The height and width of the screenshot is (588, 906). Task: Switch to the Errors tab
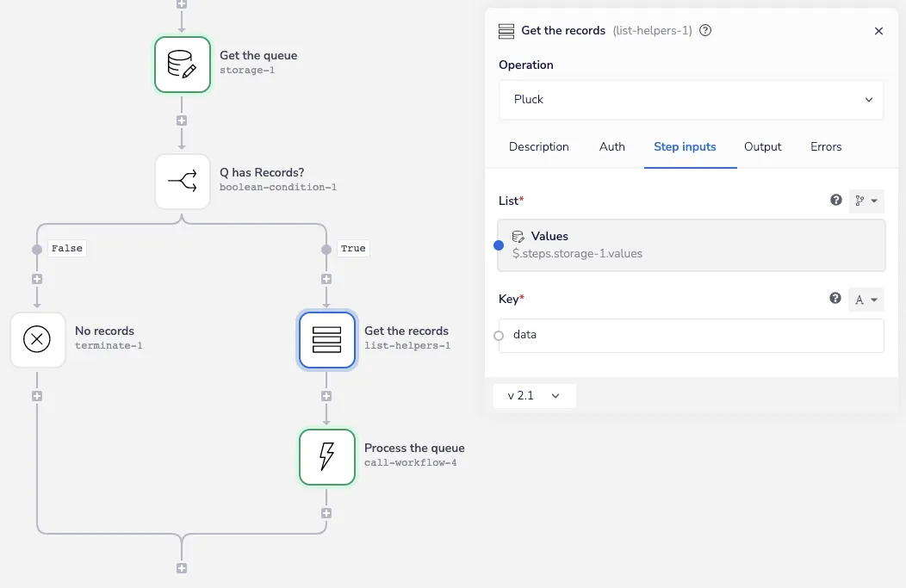[826, 146]
